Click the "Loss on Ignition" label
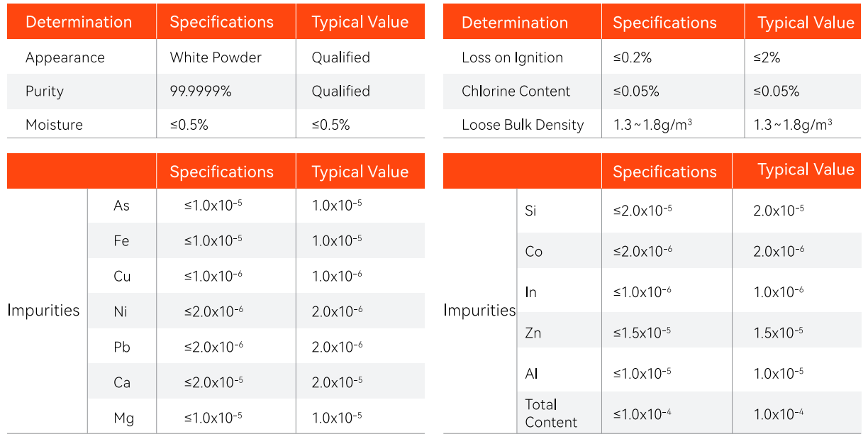The width and height of the screenshot is (868, 439). pos(512,57)
